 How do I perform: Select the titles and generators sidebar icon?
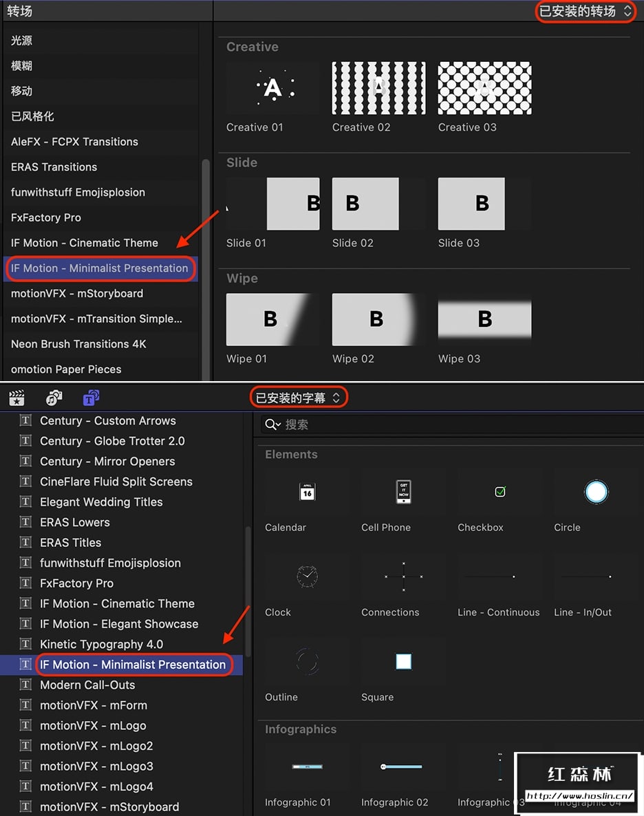tap(91, 398)
